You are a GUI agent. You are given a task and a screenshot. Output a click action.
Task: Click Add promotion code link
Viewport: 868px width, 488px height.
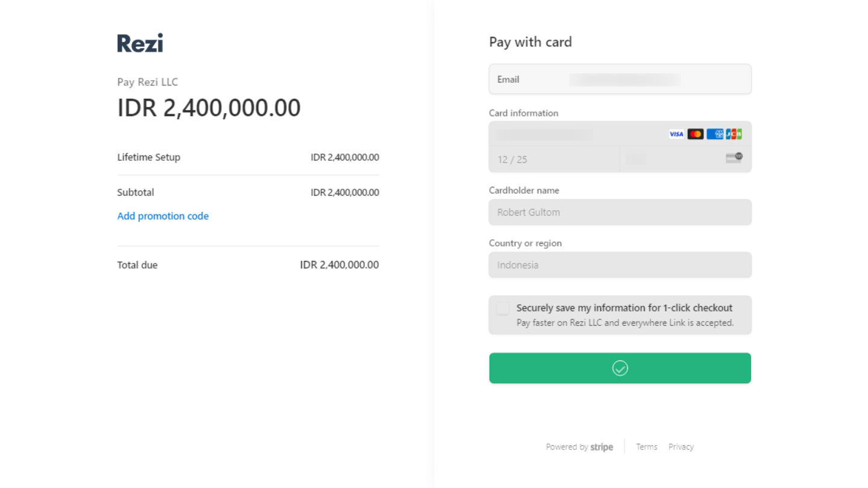[163, 216]
